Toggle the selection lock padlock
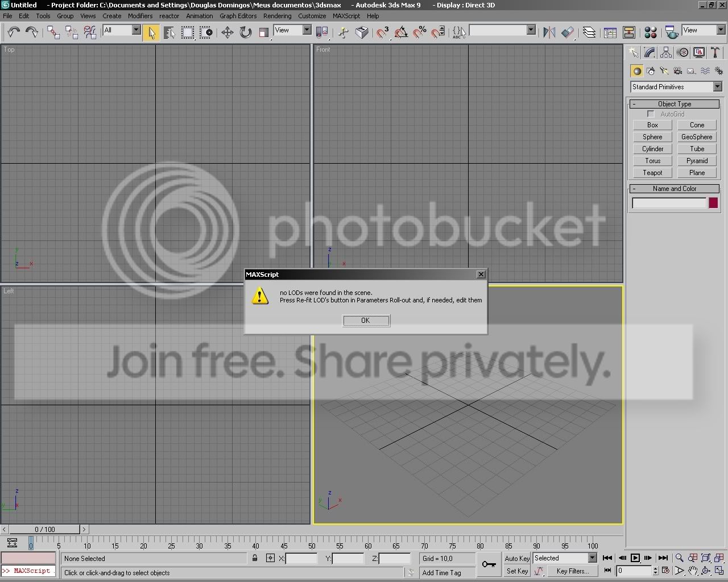 255,559
